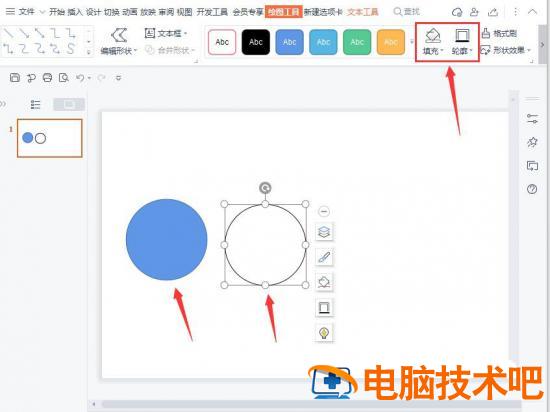Click the help question mark sidebar icon
The image size is (550, 412).
532,189
